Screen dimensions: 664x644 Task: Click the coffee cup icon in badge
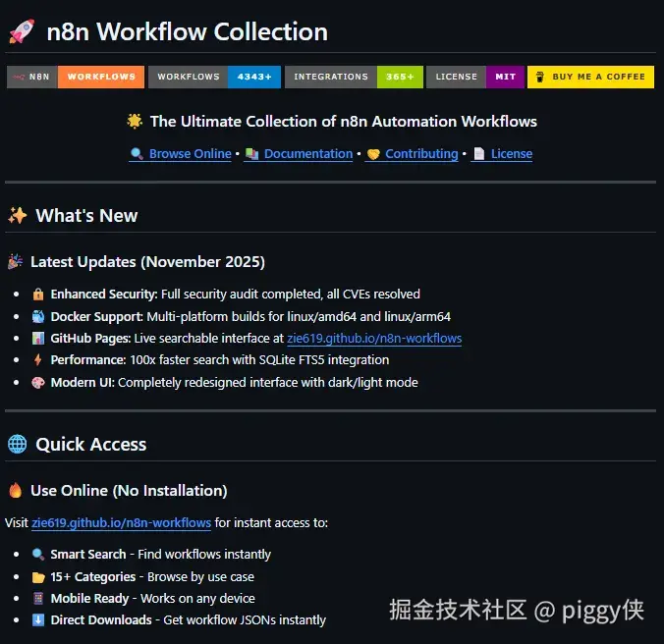click(539, 77)
